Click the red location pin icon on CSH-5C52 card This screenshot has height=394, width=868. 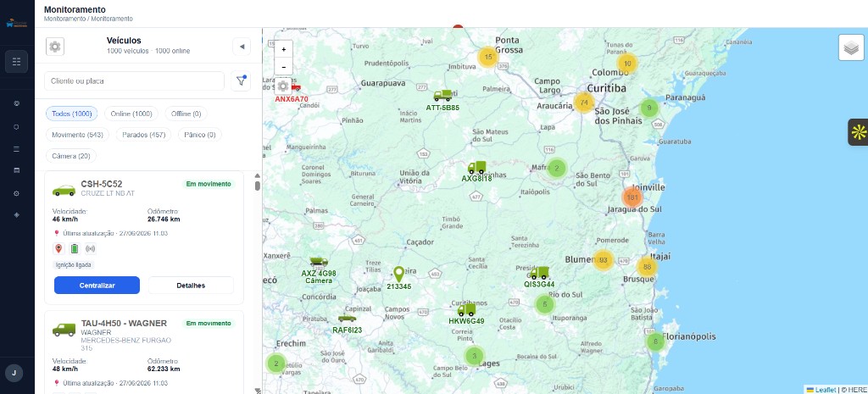tap(58, 248)
